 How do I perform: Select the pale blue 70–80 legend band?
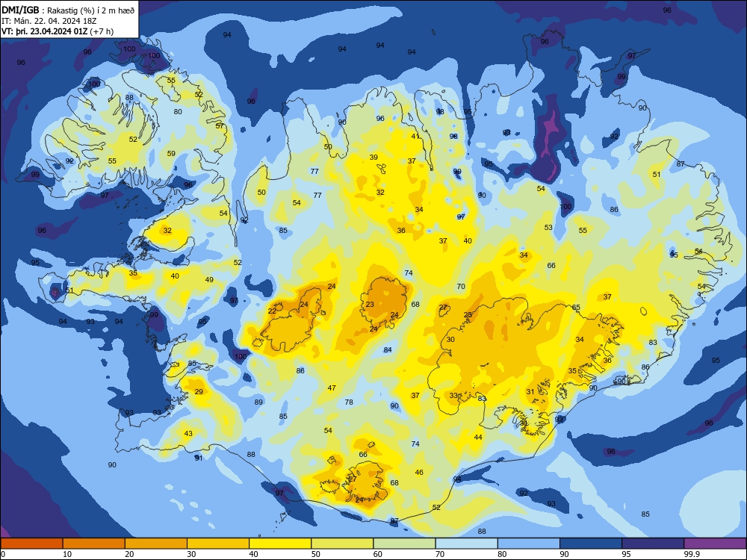(x=466, y=544)
